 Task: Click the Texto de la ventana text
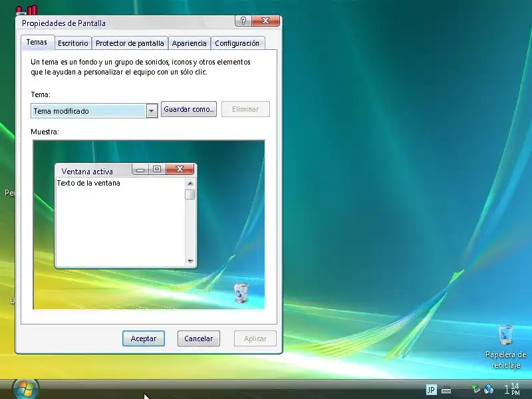coord(88,184)
